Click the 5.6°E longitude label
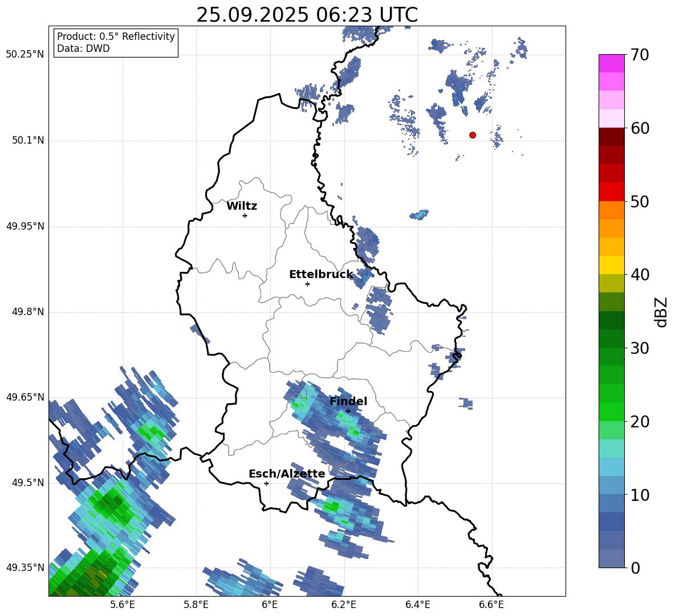 tap(123, 605)
